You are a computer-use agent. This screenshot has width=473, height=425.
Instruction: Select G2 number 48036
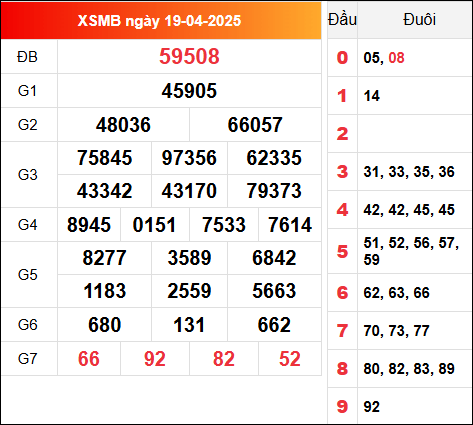click(123, 125)
